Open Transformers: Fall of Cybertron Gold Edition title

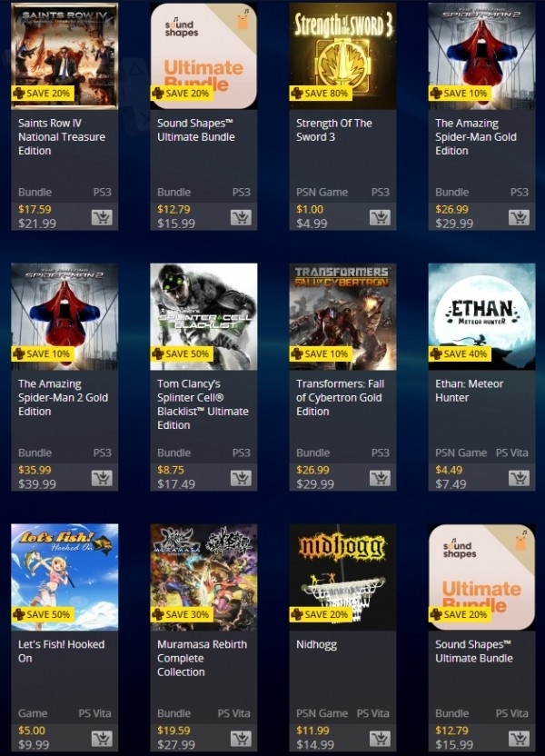[x=341, y=398]
